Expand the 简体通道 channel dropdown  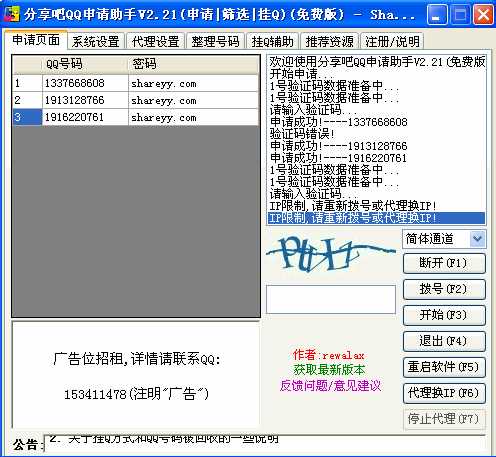point(477,239)
